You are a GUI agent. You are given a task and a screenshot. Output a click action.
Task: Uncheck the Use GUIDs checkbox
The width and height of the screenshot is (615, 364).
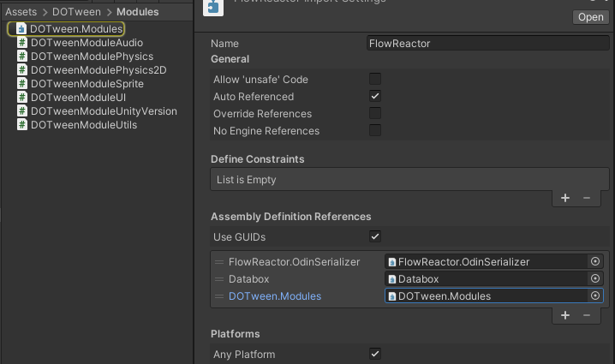(375, 236)
